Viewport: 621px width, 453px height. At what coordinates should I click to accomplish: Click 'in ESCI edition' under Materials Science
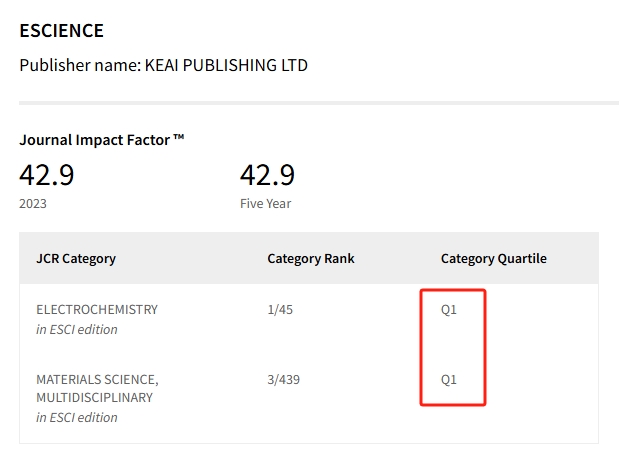click(x=77, y=417)
